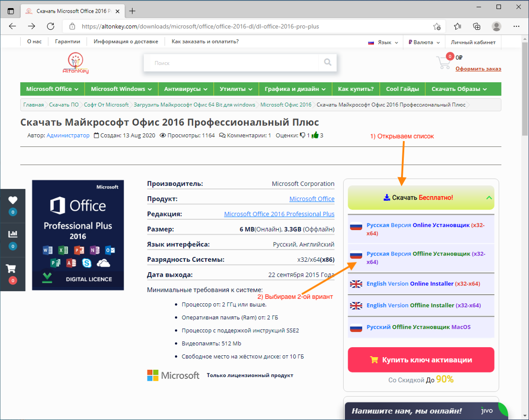Open the Favorites list icon

pyautogui.click(x=458, y=26)
